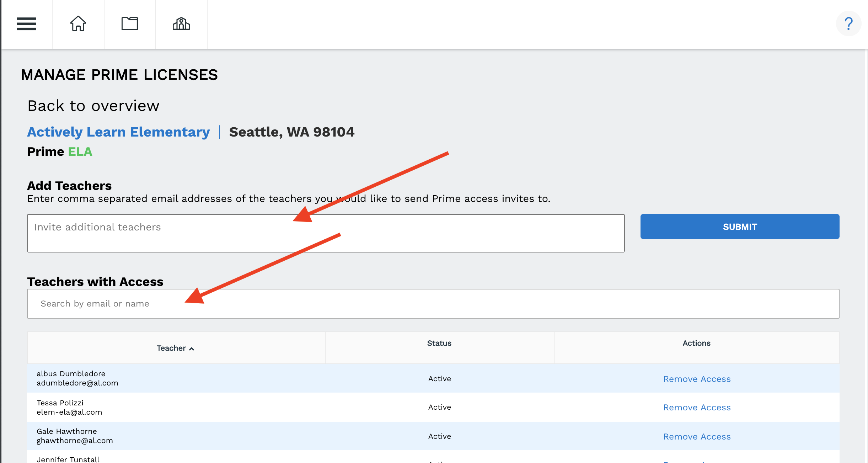This screenshot has height=463, width=868.
Task: Go to the Home icon
Action: [78, 24]
